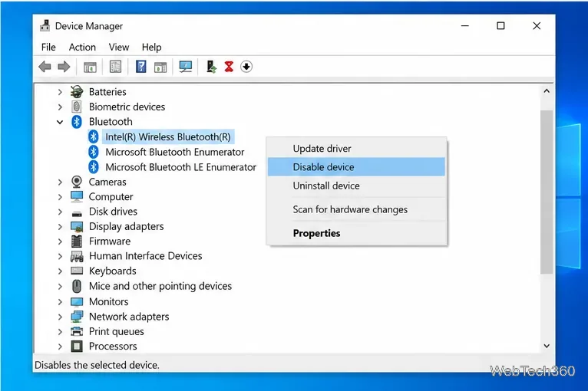Click the Bluetooth category icon
588x391 pixels.
click(77, 122)
